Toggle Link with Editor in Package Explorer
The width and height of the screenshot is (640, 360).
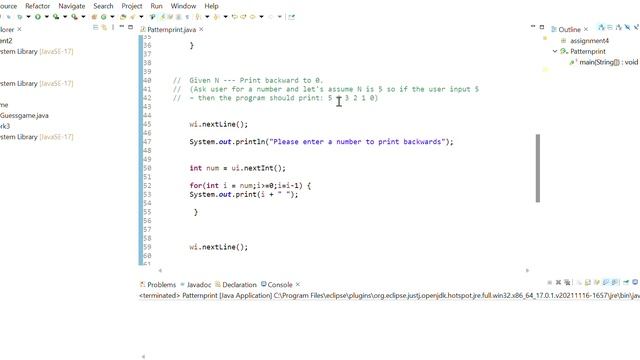click(x=104, y=27)
